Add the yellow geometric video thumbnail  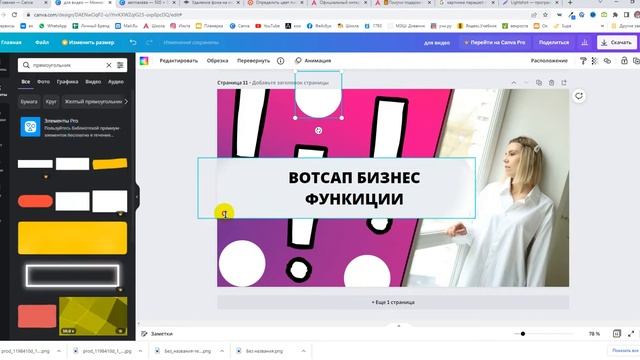[93, 316]
